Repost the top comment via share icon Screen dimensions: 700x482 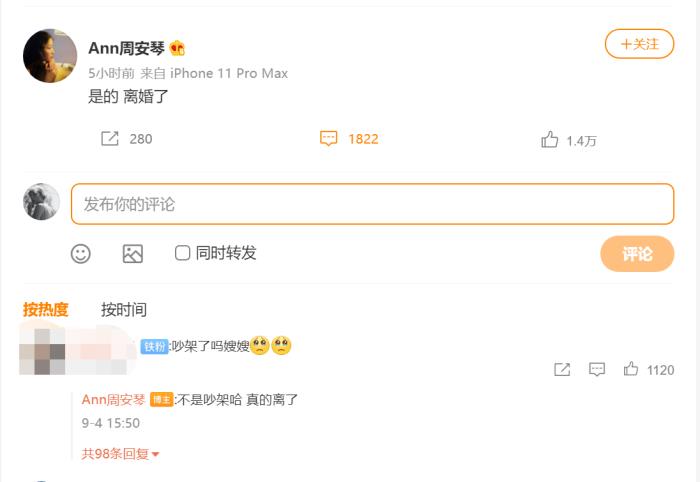(x=562, y=370)
